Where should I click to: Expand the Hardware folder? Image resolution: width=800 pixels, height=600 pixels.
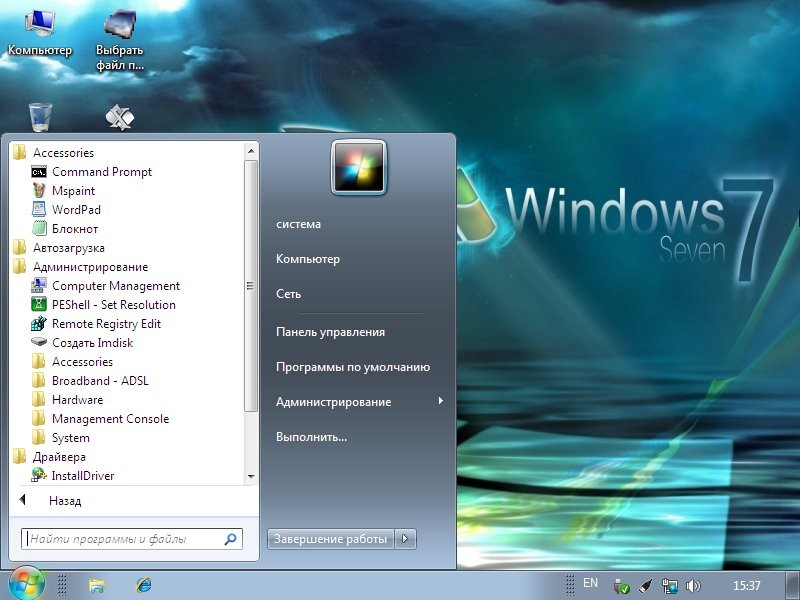[67, 399]
